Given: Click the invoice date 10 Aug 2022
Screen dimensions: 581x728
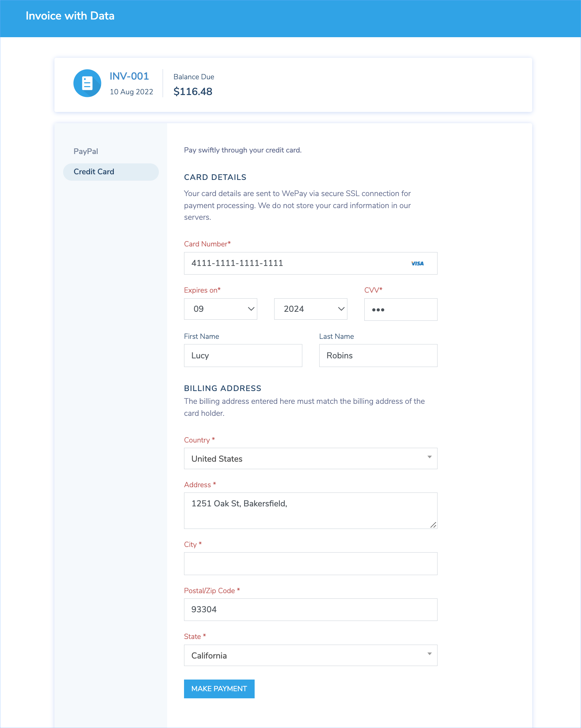Looking at the screenshot, I should pyautogui.click(x=131, y=92).
